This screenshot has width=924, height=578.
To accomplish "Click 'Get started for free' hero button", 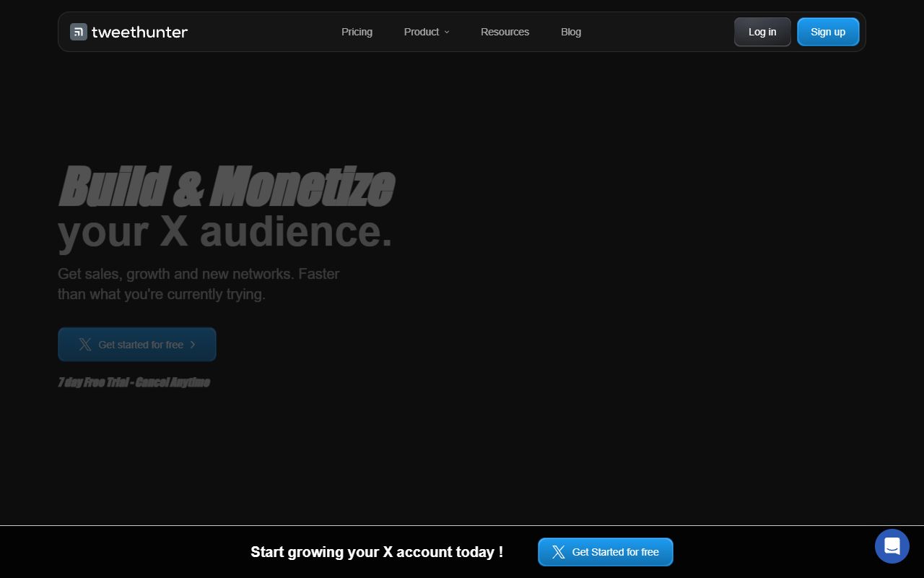I will coord(137,345).
